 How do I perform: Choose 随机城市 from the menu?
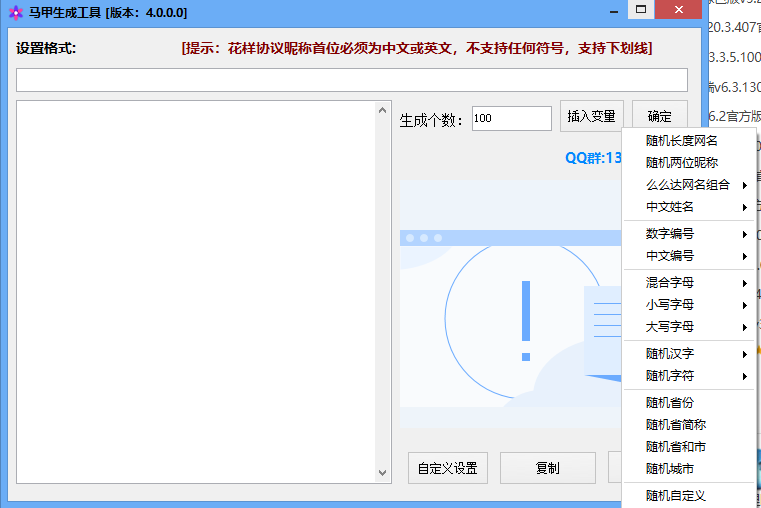(x=670, y=469)
